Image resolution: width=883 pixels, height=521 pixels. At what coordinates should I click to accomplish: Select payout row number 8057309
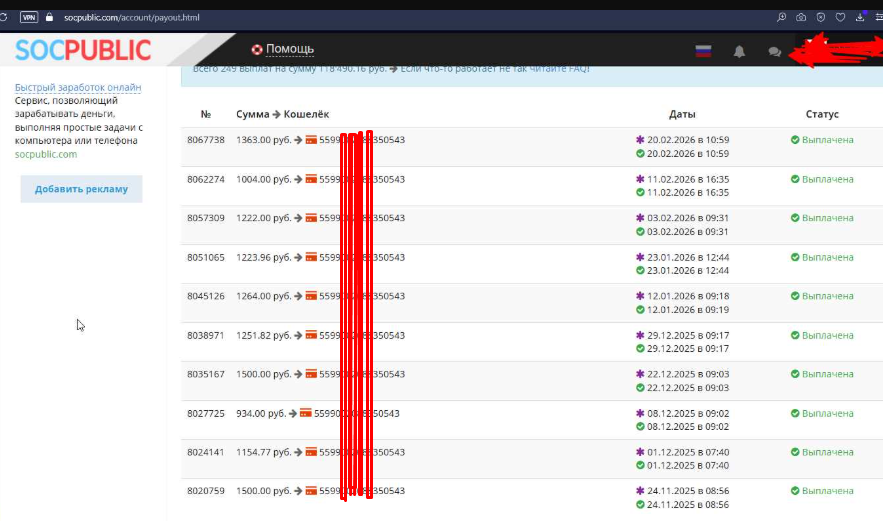point(206,218)
